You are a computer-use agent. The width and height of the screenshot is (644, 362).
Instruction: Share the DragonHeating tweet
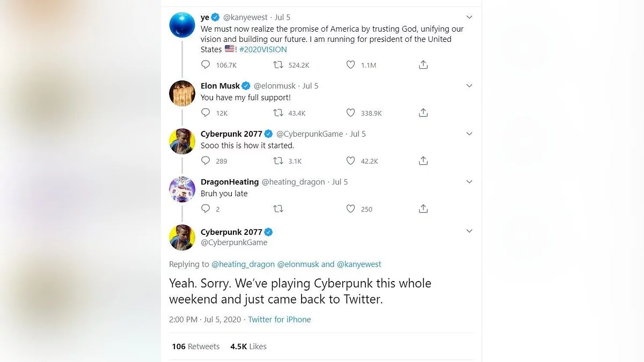pos(423,209)
